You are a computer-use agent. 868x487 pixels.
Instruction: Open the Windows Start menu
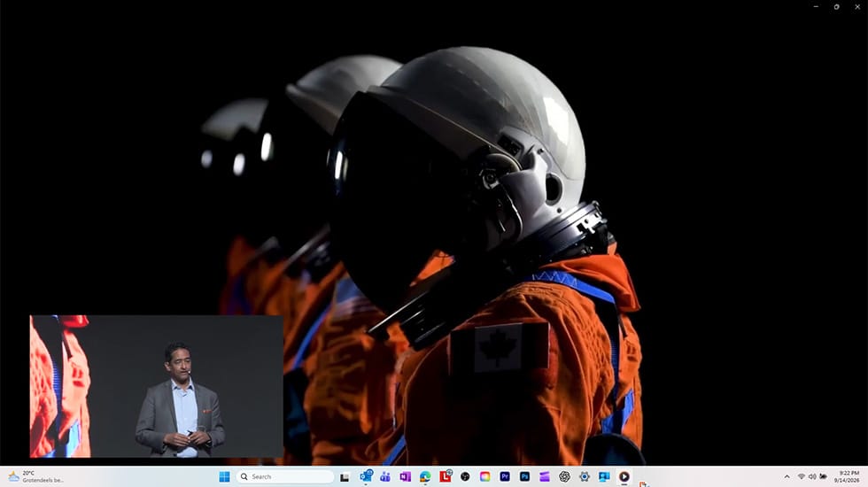(x=224, y=476)
